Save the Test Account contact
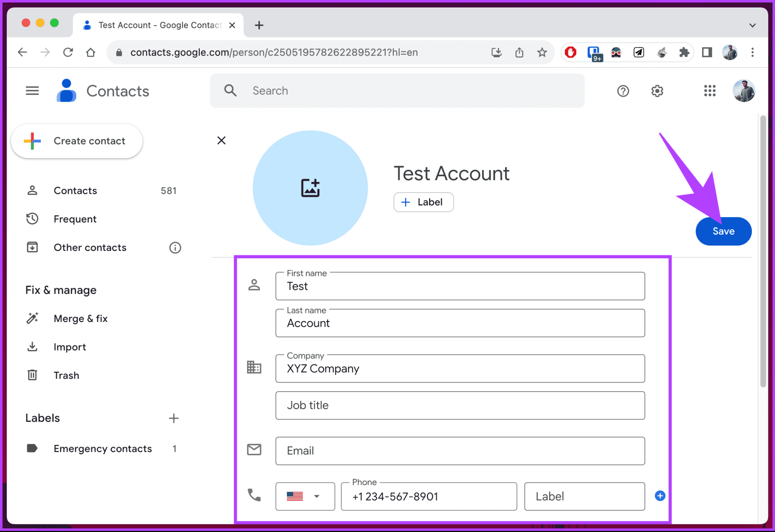775x532 pixels. pos(723,231)
